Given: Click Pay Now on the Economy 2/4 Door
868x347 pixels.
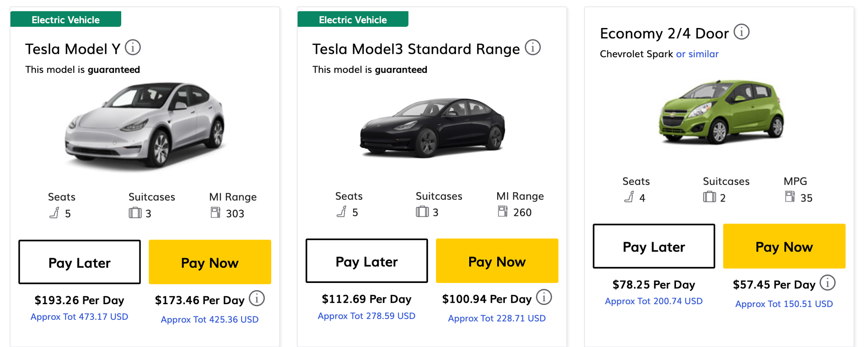Looking at the screenshot, I should (x=784, y=246).
